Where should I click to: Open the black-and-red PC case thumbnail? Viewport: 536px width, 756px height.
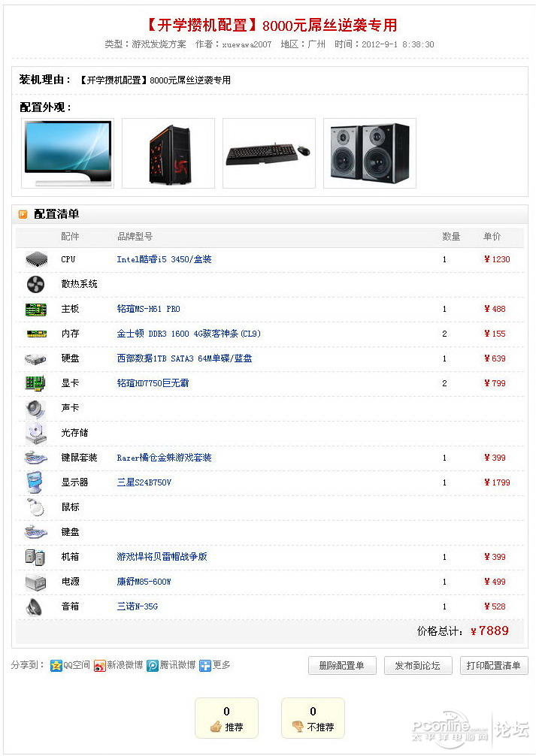click(x=168, y=153)
